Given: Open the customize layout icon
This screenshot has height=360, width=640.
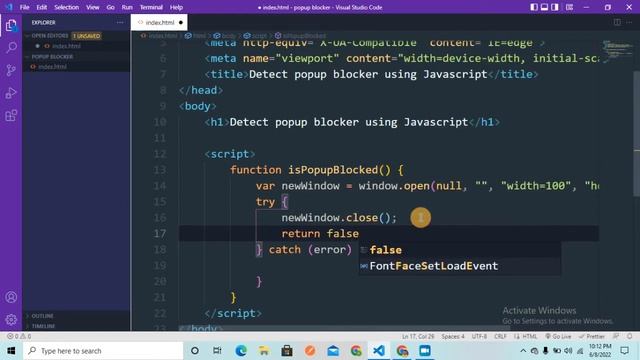Looking at the screenshot, I should click(569, 7).
